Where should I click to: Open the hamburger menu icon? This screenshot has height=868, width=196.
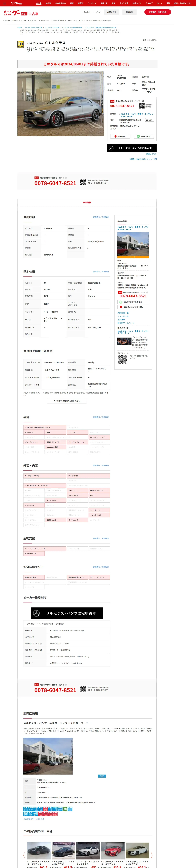[x=4, y=3]
